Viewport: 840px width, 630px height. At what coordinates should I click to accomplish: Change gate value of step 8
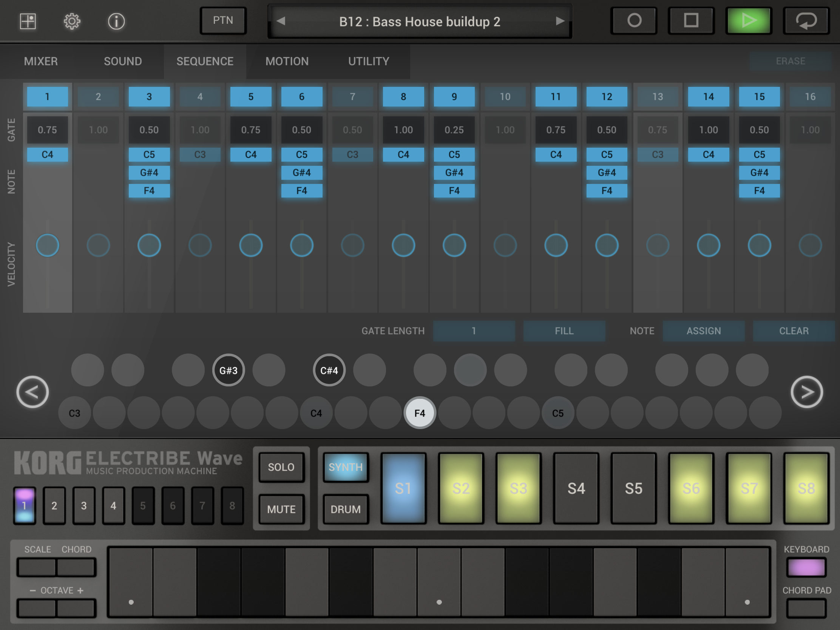coord(403,130)
